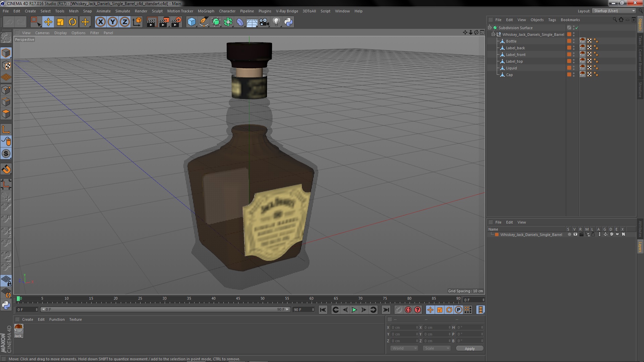Play the animation forward
Screen dimensions: 644x362
point(354,310)
